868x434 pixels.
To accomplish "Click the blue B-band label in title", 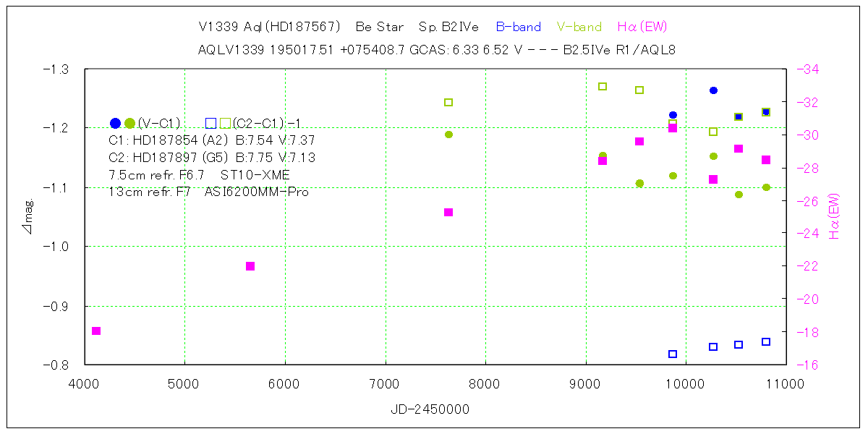I will (518, 27).
